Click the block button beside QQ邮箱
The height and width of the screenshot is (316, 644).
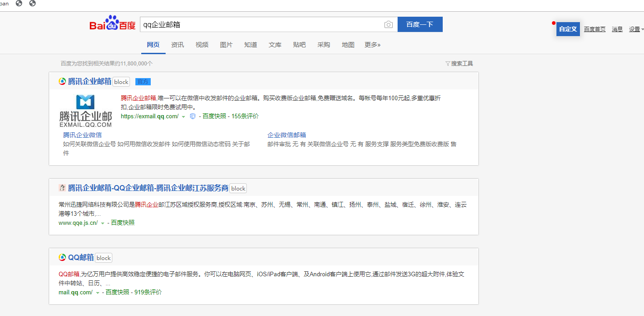(x=103, y=258)
